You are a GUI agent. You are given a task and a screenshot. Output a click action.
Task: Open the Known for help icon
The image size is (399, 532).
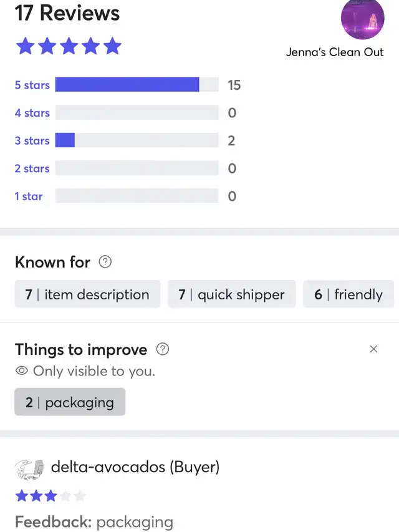click(105, 262)
